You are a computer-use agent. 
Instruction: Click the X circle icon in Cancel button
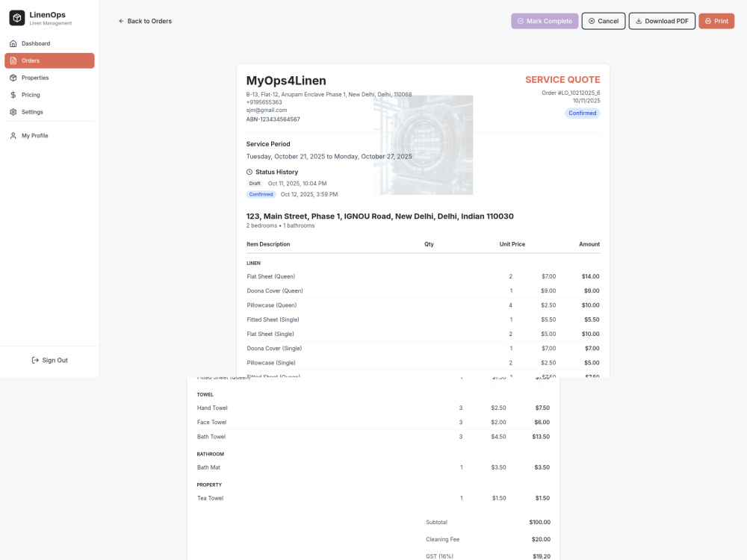[x=592, y=21]
